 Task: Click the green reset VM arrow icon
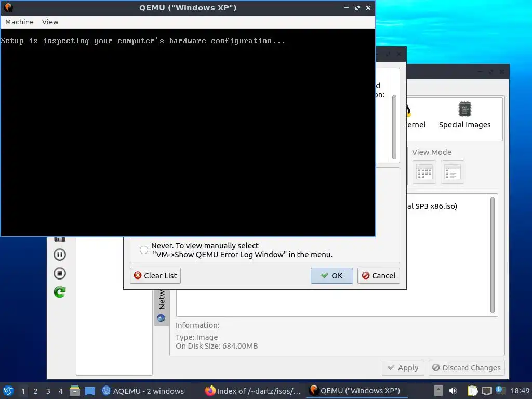pyautogui.click(x=60, y=292)
